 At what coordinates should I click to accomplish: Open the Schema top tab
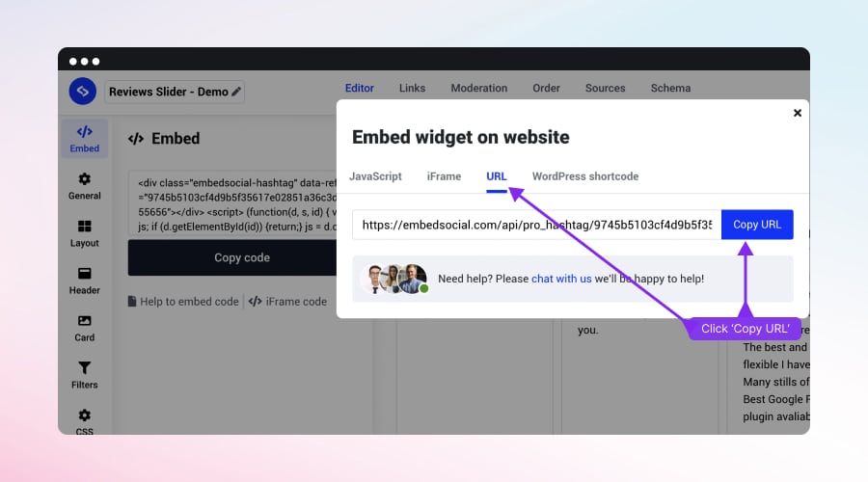(670, 88)
